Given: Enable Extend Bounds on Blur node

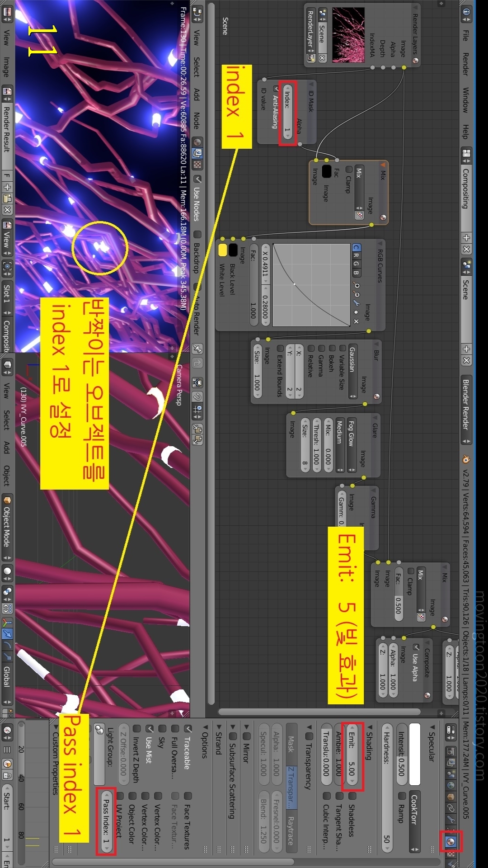Looking at the screenshot, I should click(x=280, y=348).
